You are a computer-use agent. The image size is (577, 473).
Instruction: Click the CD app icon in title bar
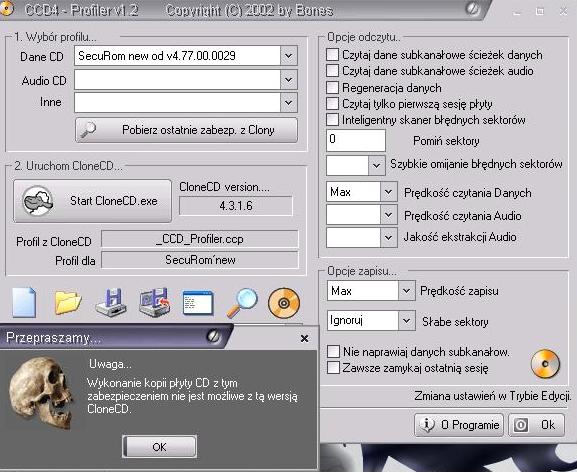pyautogui.click(x=6, y=8)
